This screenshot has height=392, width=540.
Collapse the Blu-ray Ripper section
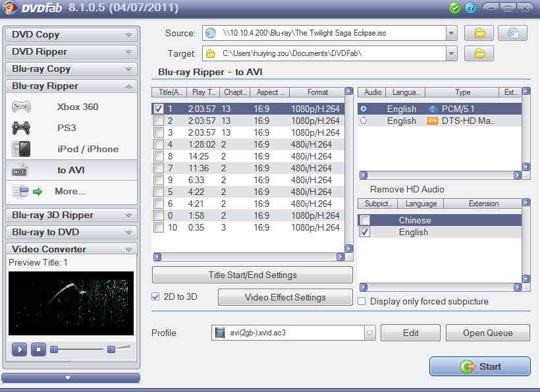coord(71,86)
